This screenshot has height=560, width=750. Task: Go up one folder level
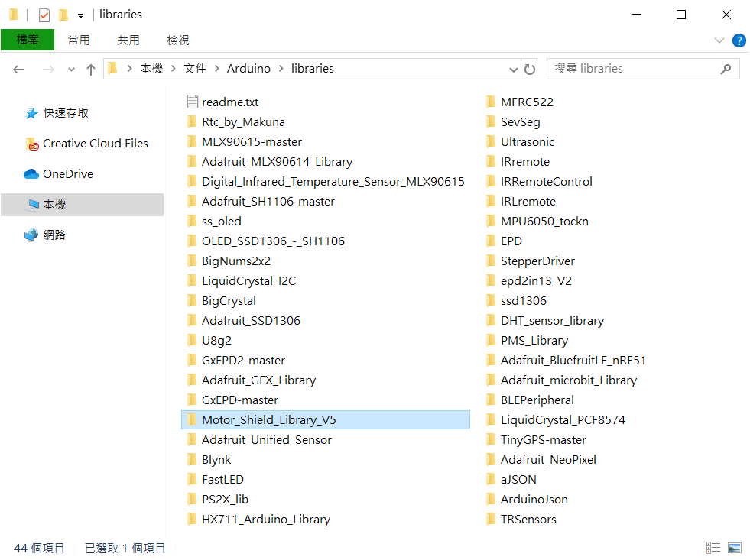[91, 70]
